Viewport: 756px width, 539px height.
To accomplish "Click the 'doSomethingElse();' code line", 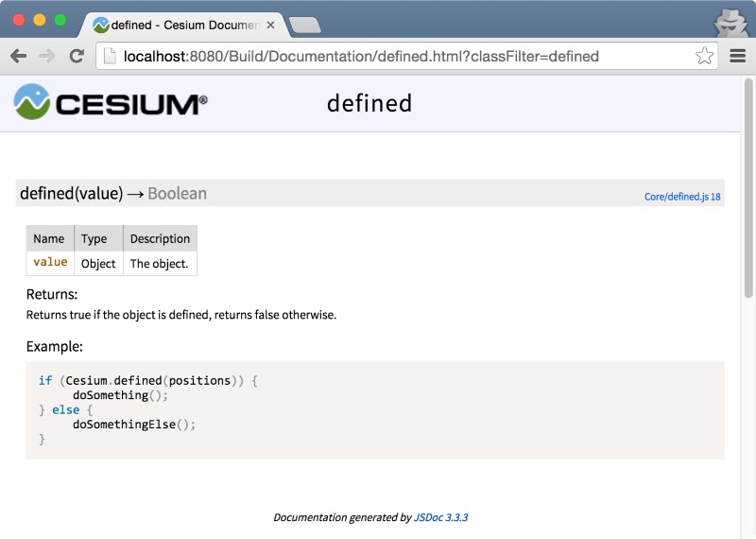I will click(134, 425).
